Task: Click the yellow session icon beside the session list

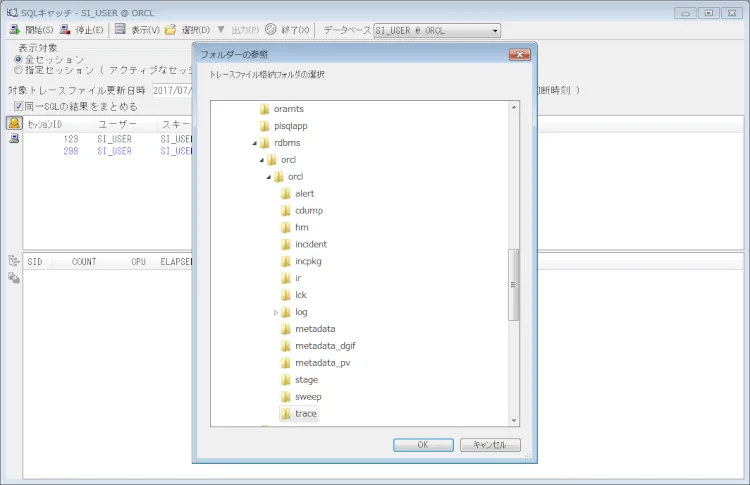Action: click(x=14, y=123)
